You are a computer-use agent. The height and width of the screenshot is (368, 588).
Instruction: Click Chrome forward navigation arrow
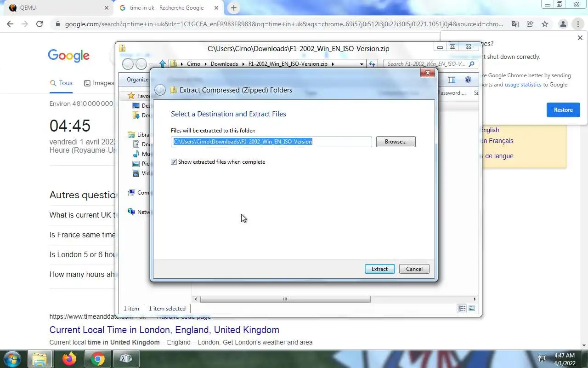click(x=25, y=24)
